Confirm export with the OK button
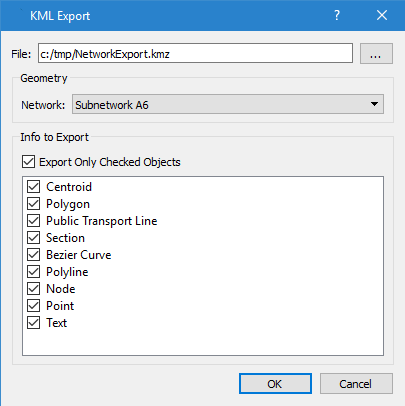 coord(275,384)
